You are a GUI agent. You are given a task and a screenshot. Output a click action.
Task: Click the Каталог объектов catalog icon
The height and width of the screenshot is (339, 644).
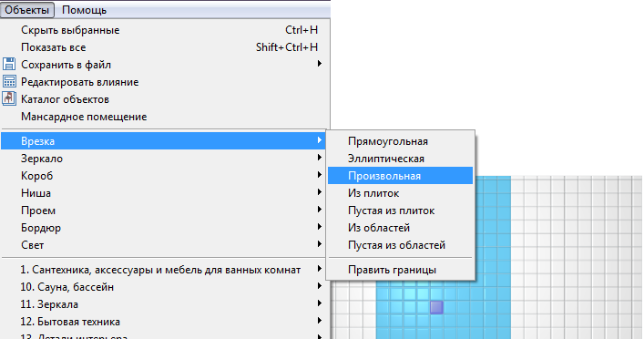[x=9, y=98]
